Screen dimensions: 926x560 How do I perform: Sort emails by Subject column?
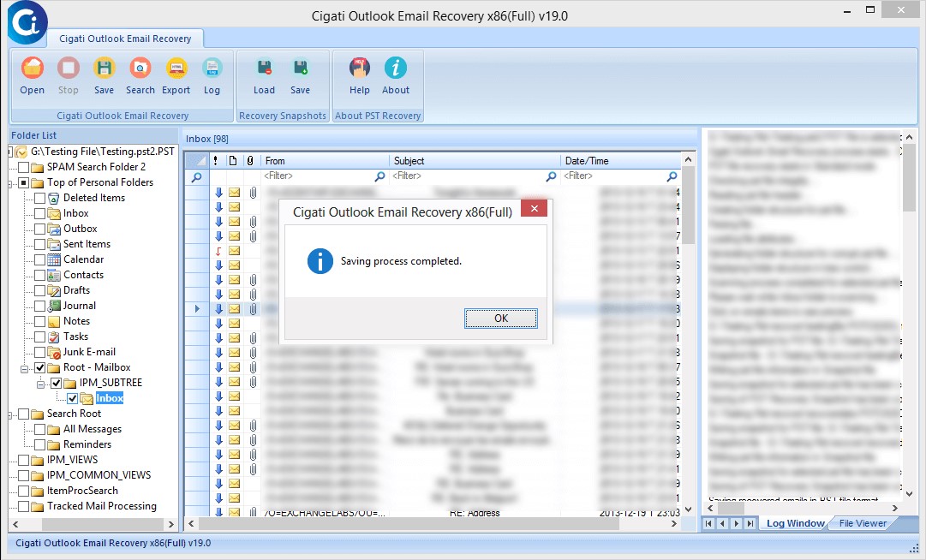[475, 160]
